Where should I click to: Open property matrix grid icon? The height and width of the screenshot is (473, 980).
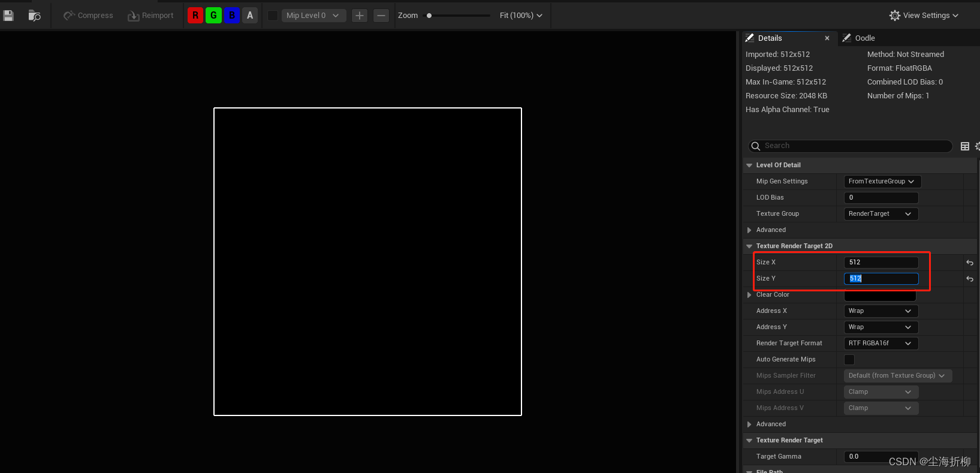(965, 146)
